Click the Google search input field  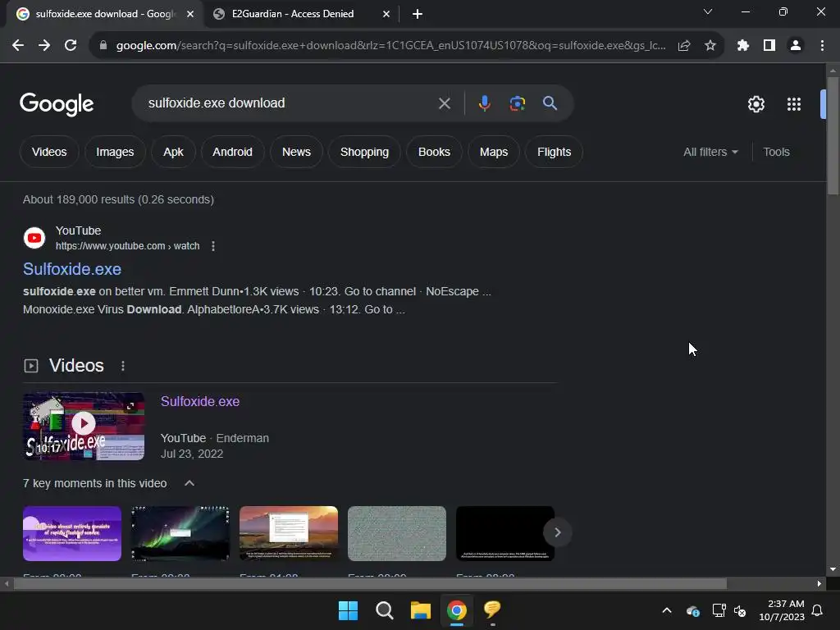click(x=290, y=103)
